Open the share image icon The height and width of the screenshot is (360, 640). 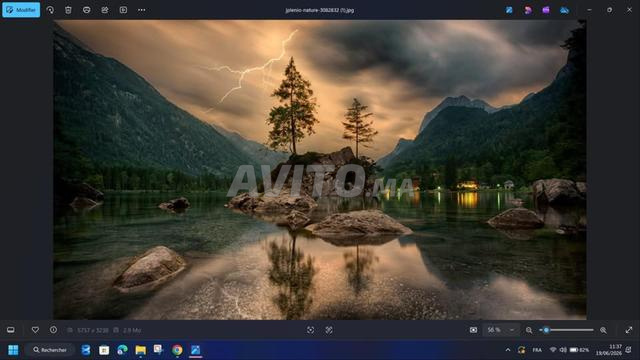tap(105, 10)
